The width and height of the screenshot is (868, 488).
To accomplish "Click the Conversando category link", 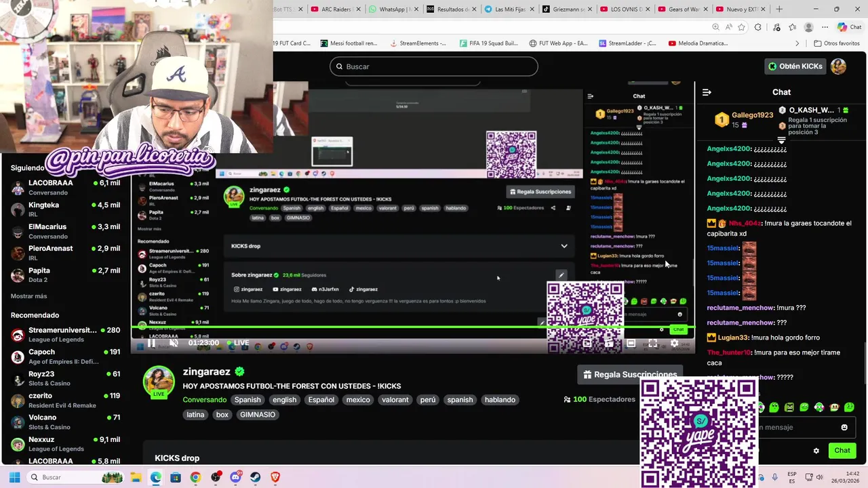I will click(204, 400).
